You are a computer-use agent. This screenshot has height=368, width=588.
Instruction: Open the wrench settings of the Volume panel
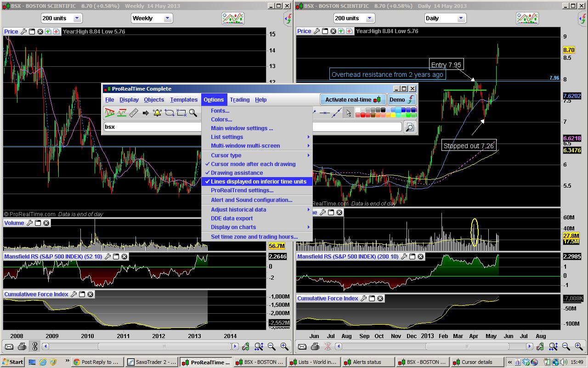point(30,223)
